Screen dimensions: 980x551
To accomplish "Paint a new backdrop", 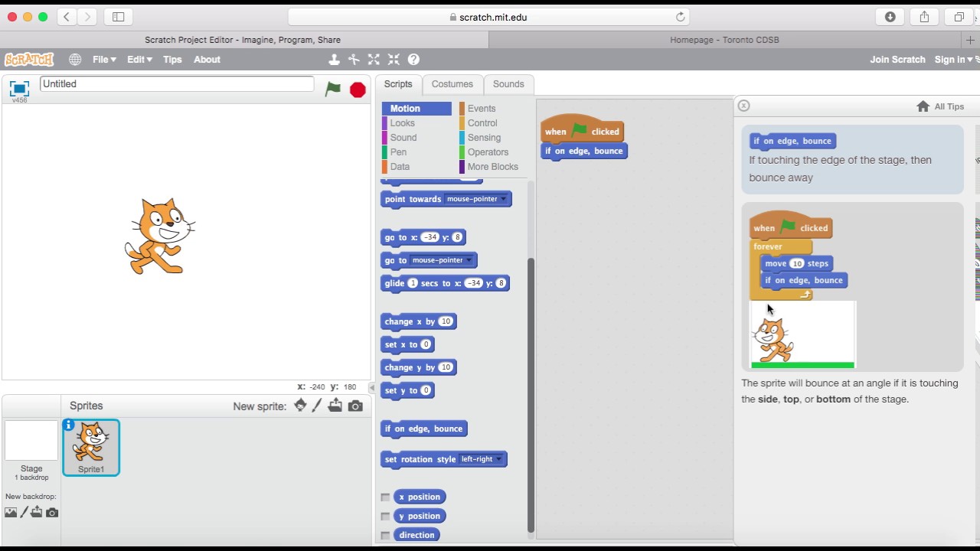I will (x=24, y=512).
